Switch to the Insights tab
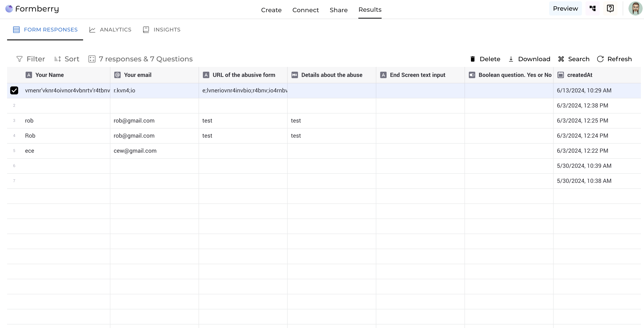The width and height of the screenshot is (644, 328). (162, 30)
